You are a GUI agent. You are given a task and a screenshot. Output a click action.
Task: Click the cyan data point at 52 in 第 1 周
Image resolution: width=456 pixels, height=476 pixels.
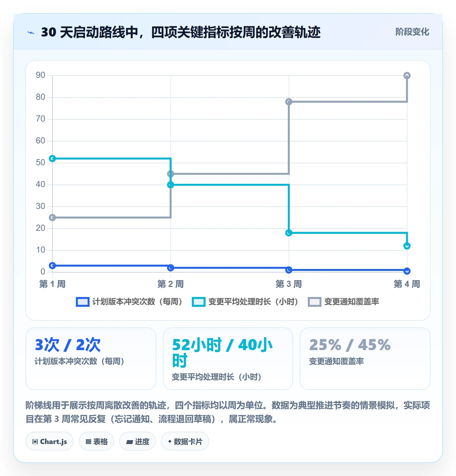point(52,158)
